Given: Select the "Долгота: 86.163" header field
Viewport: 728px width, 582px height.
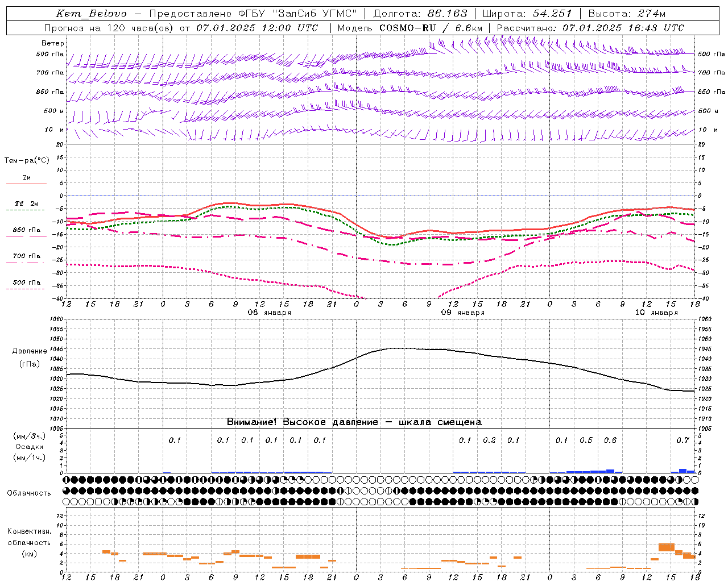Looking at the screenshot, I should click(x=420, y=14).
